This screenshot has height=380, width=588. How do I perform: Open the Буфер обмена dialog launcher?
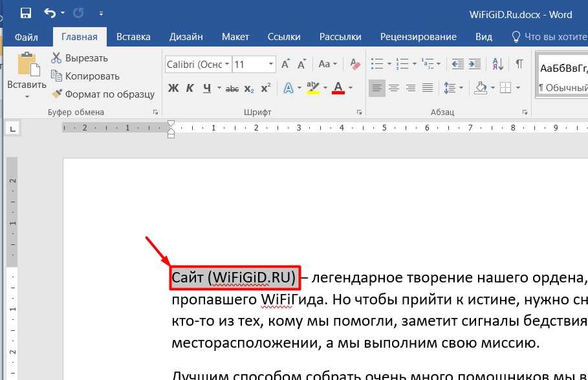[155, 112]
